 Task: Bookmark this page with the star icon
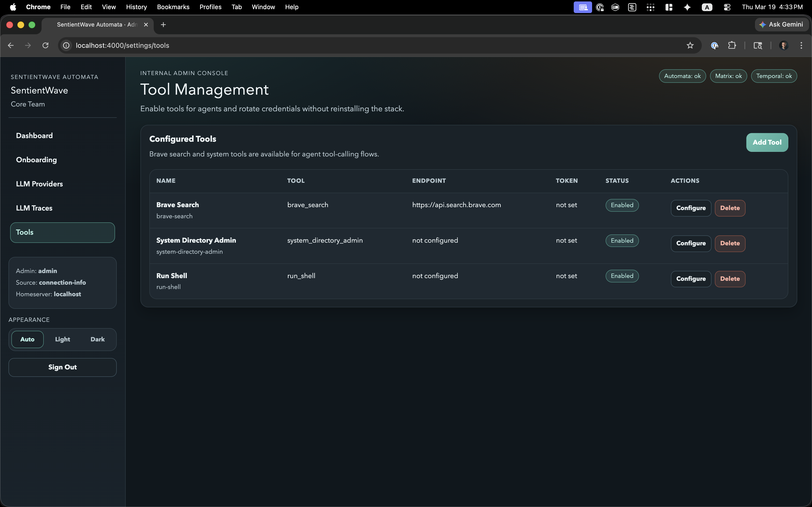(690, 45)
